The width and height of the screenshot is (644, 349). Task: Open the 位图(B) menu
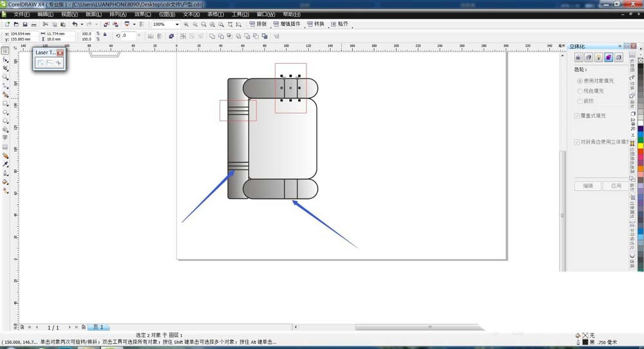point(166,14)
